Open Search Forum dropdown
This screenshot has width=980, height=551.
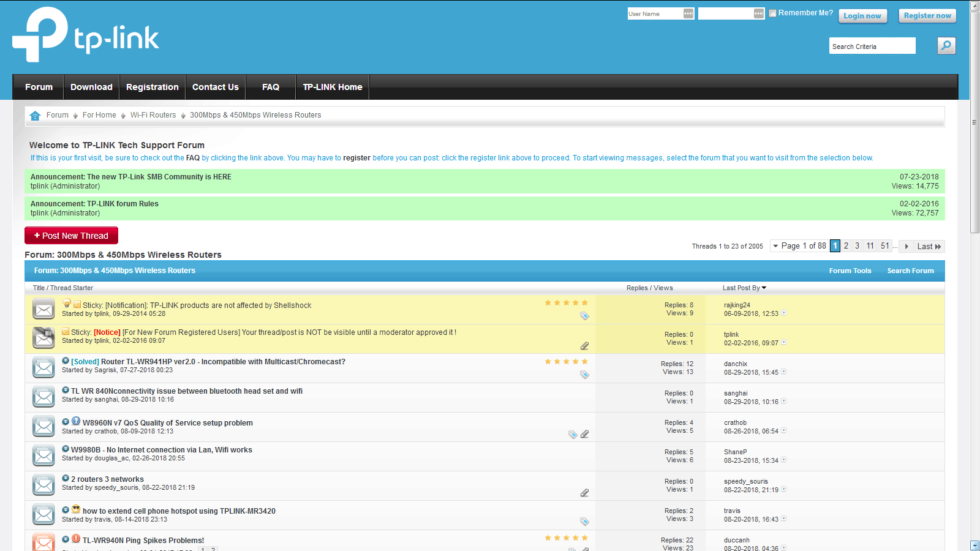911,271
